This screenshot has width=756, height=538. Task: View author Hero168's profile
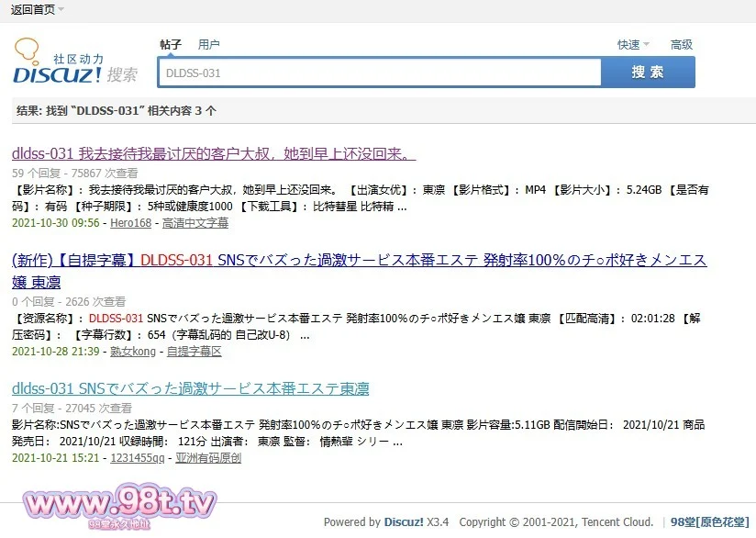(x=131, y=223)
